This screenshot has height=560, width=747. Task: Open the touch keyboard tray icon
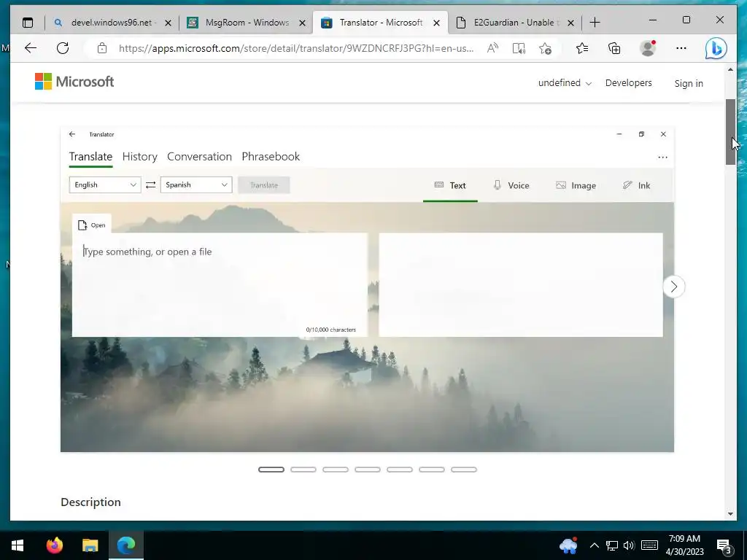(x=649, y=545)
